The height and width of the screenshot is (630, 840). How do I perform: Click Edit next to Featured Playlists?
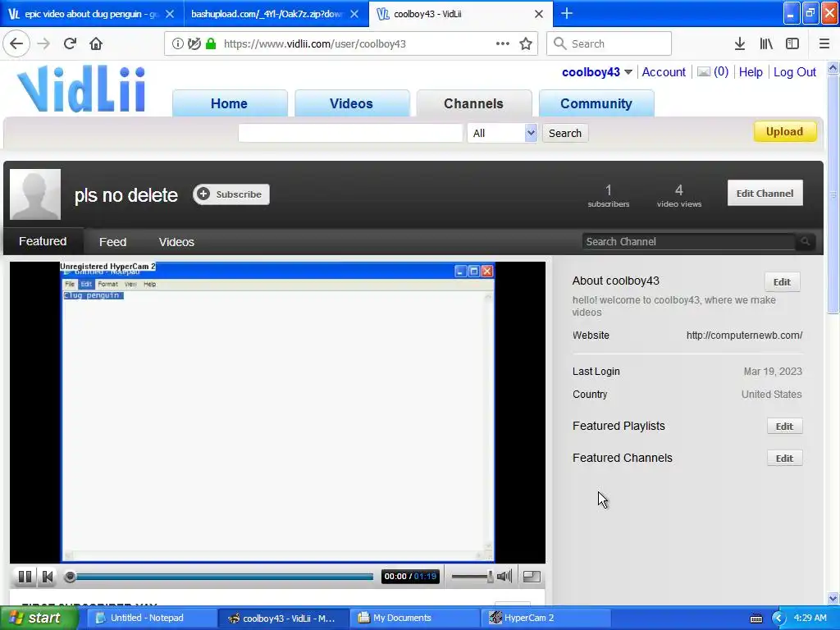coord(784,426)
